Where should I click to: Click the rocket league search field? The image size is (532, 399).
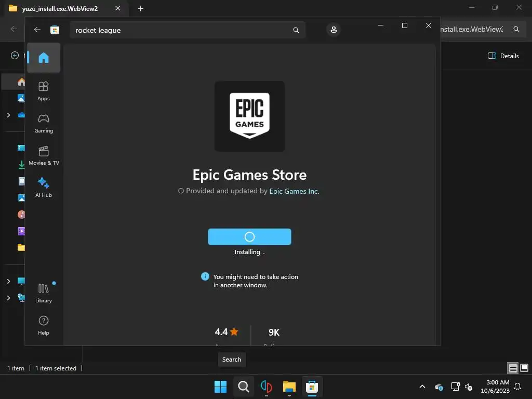(x=188, y=30)
